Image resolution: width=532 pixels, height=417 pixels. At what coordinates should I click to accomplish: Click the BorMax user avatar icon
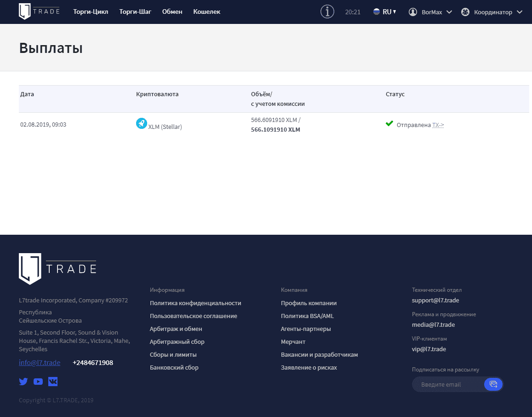[412, 12]
